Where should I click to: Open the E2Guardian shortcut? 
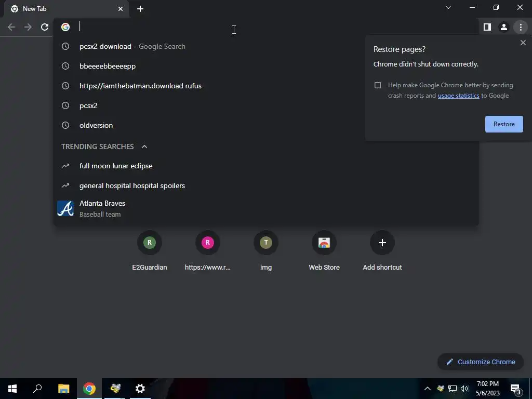pyautogui.click(x=149, y=251)
